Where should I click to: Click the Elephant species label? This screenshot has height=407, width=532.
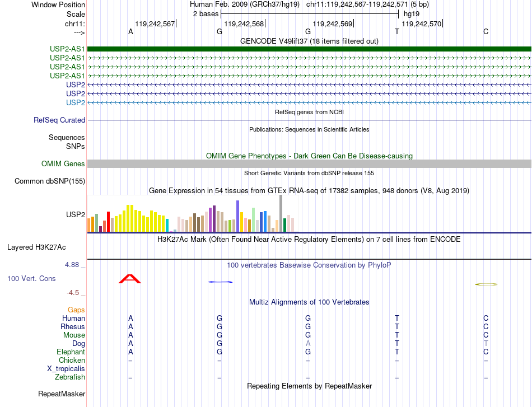71,352
